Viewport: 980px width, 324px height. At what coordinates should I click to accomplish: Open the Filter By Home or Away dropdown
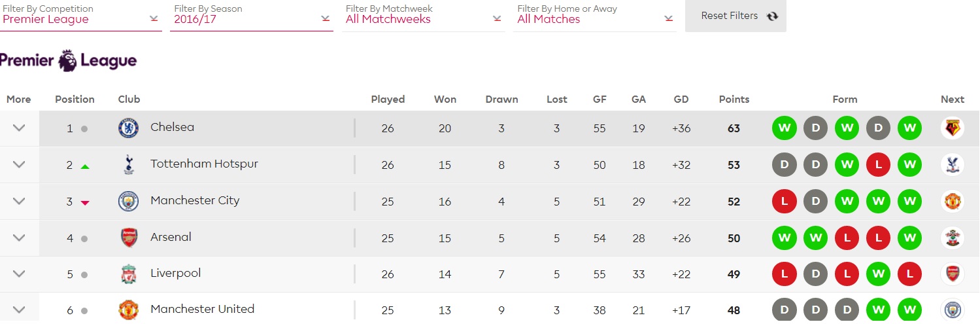595,16
